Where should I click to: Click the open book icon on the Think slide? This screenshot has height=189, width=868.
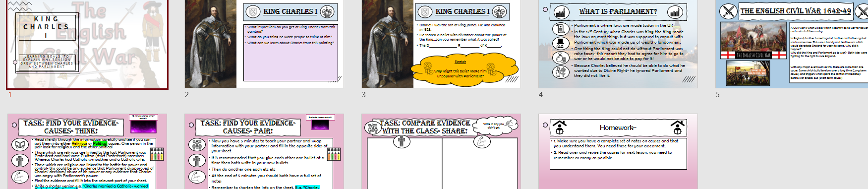(x=20, y=145)
